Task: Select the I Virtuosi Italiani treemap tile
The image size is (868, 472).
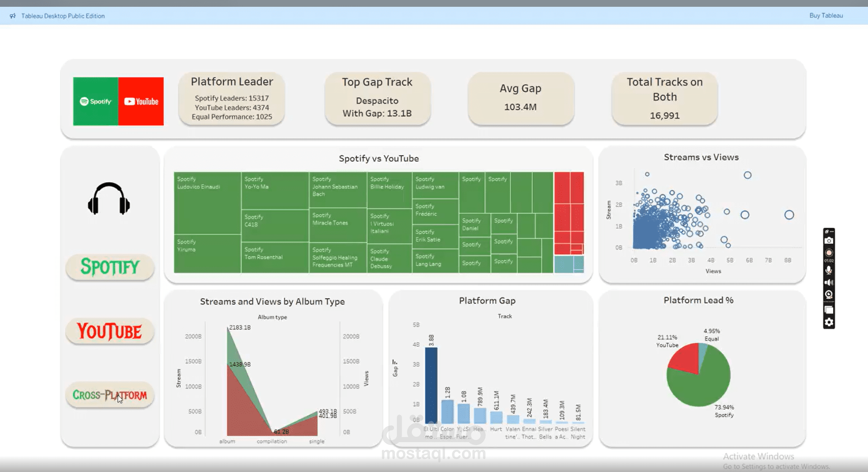Action: pos(389,226)
